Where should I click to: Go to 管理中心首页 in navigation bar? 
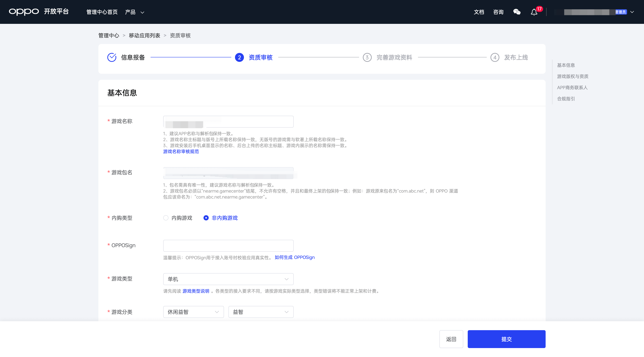pyautogui.click(x=102, y=12)
